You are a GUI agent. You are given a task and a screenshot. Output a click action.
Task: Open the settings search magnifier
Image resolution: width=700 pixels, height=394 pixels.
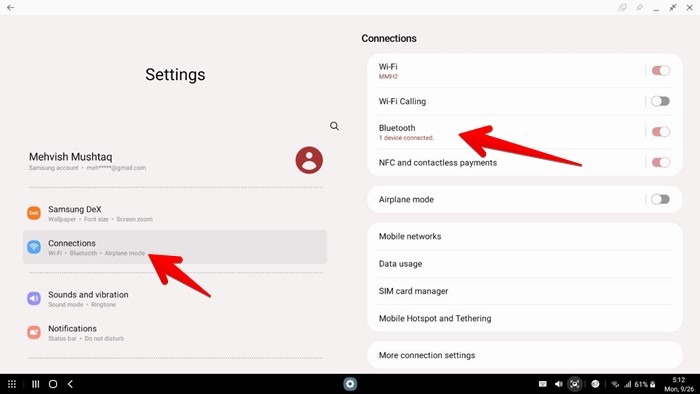(334, 126)
